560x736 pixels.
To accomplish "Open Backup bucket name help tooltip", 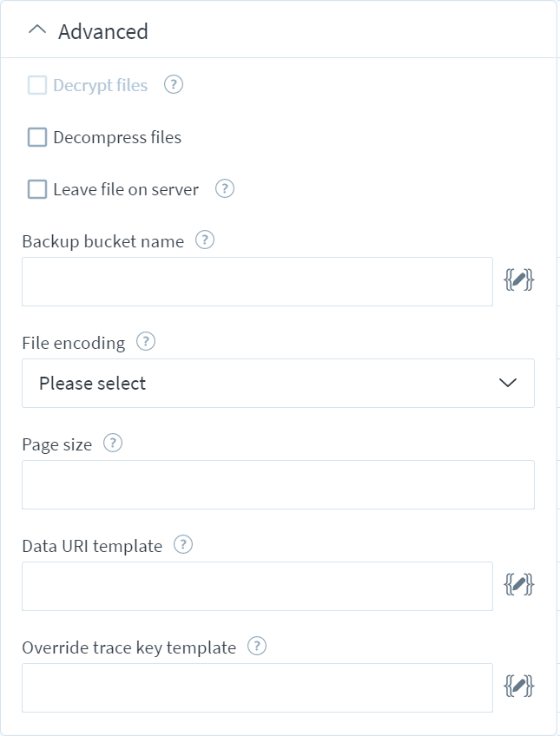I will click(x=205, y=240).
